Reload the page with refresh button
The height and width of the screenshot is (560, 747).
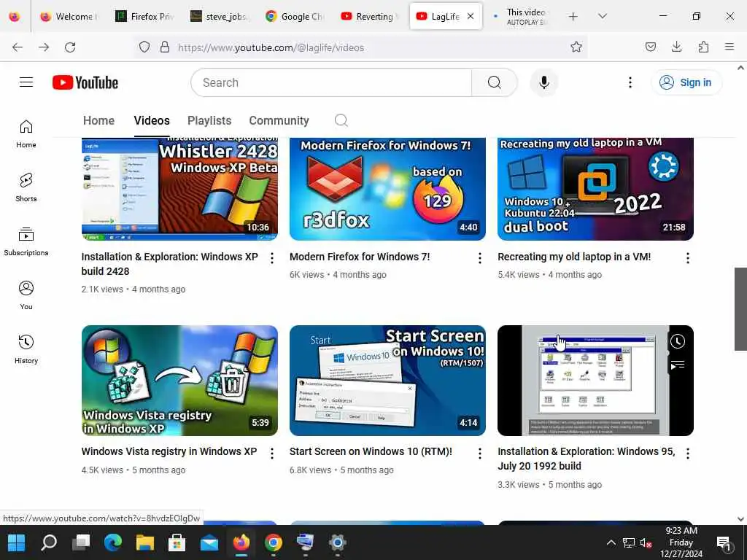pos(70,47)
